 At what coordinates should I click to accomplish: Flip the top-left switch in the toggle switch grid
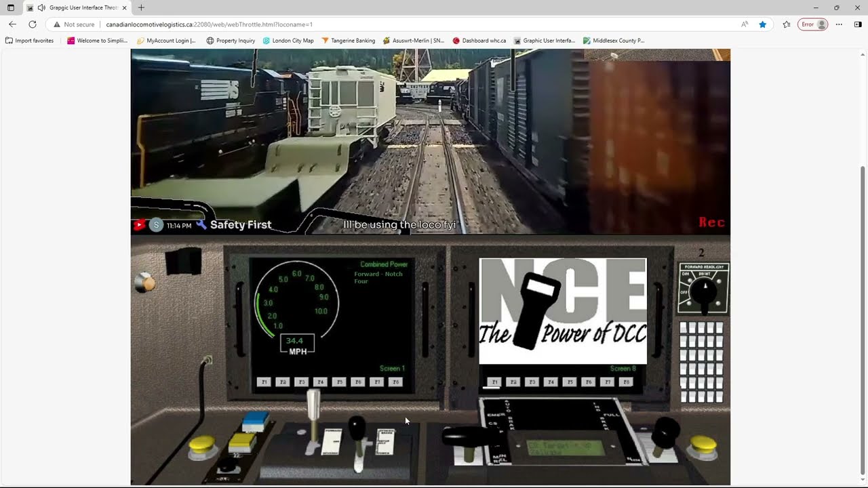(x=684, y=328)
